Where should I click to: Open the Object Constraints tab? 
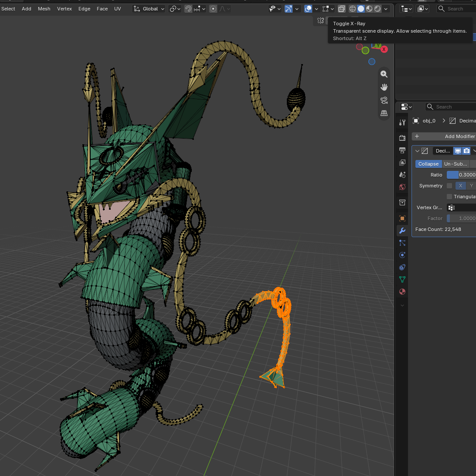402,267
